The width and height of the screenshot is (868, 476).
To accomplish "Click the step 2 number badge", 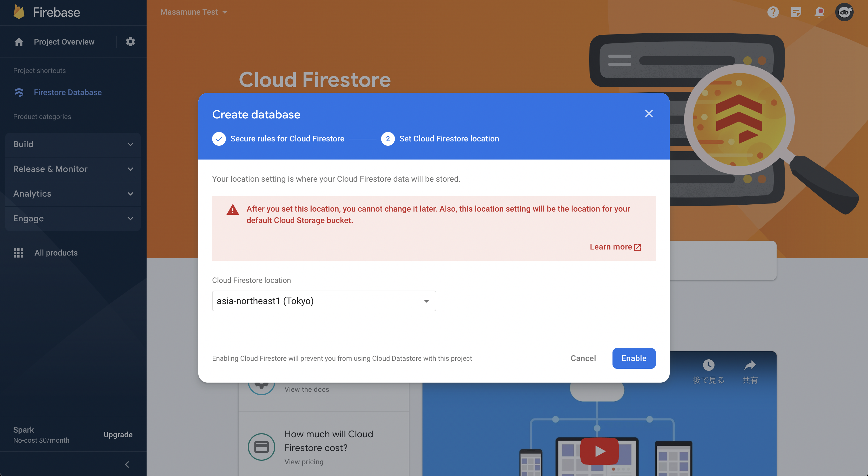I will click(x=388, y=139).
